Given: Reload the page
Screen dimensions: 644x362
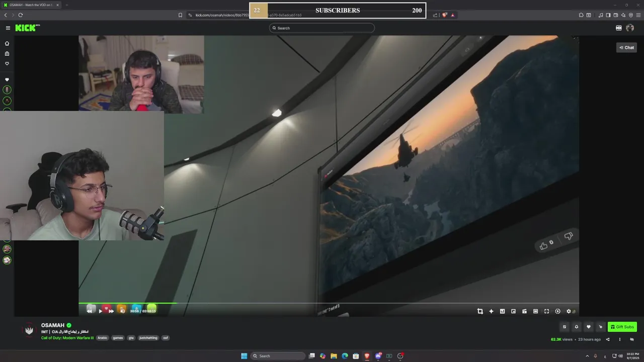Looking at the screenshot, I should [21, 15].
